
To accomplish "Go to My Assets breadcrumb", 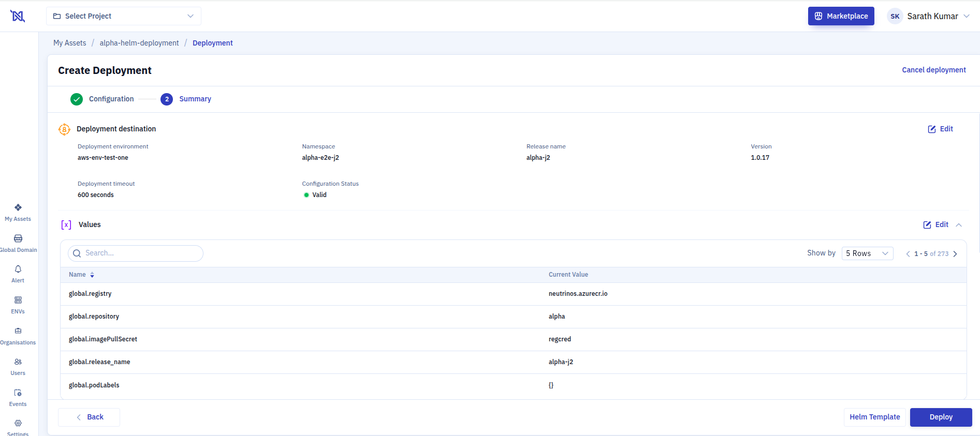I will coord(70,43).
